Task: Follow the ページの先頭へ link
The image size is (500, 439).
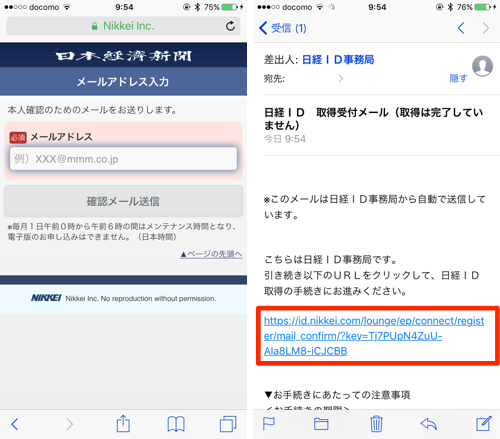Action: coord(211,254)
